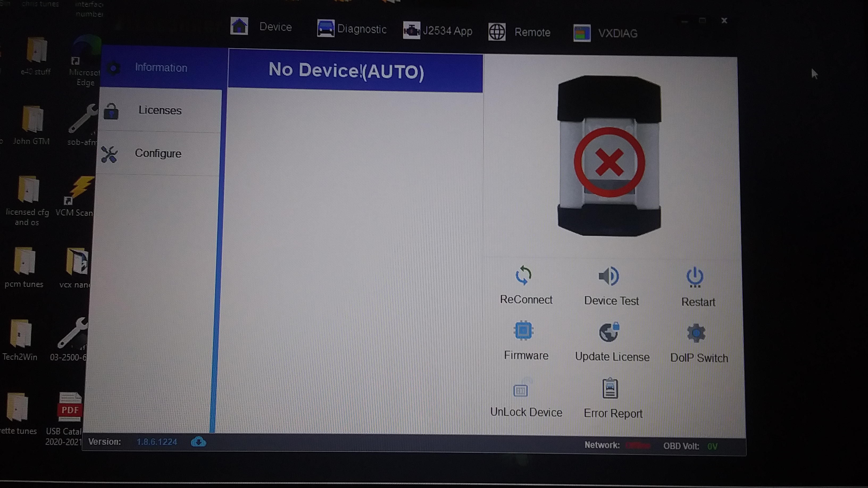
Task: Click the Device house icon
Action: [239, 26]
